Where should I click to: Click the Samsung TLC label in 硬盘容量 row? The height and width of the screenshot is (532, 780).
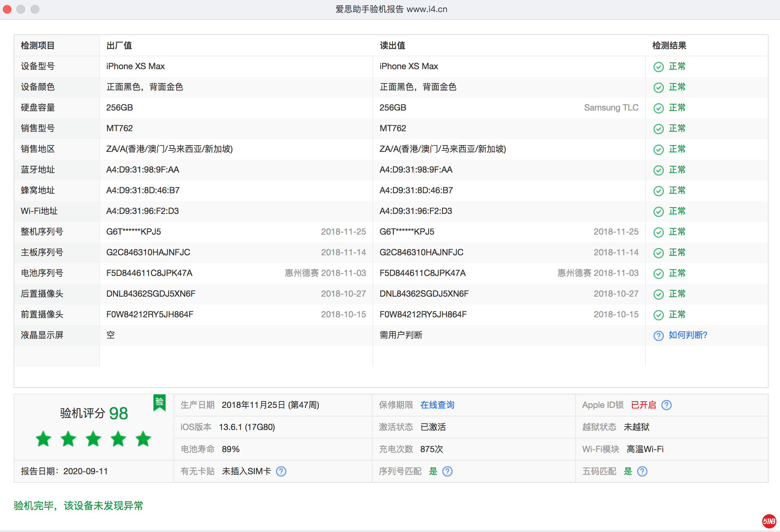[611, 108]
